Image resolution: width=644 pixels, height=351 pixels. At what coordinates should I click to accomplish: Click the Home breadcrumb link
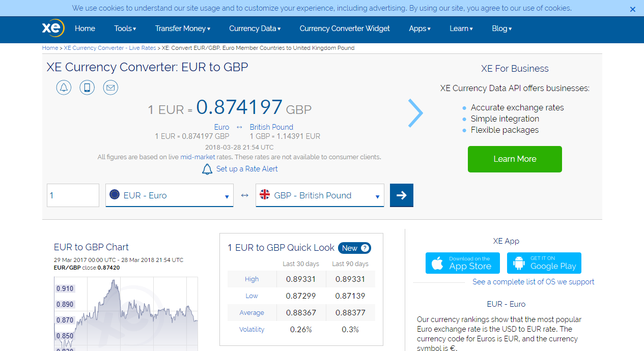(50, 48)
